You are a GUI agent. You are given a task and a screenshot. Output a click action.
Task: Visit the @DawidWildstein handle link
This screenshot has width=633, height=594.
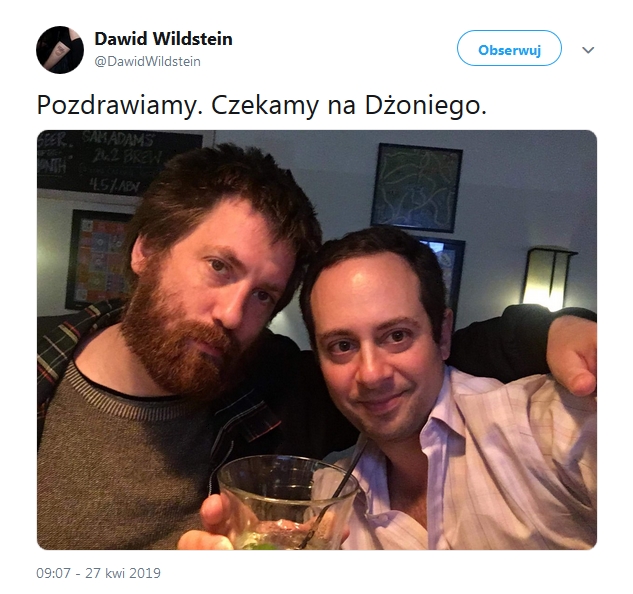coord(147,61)
